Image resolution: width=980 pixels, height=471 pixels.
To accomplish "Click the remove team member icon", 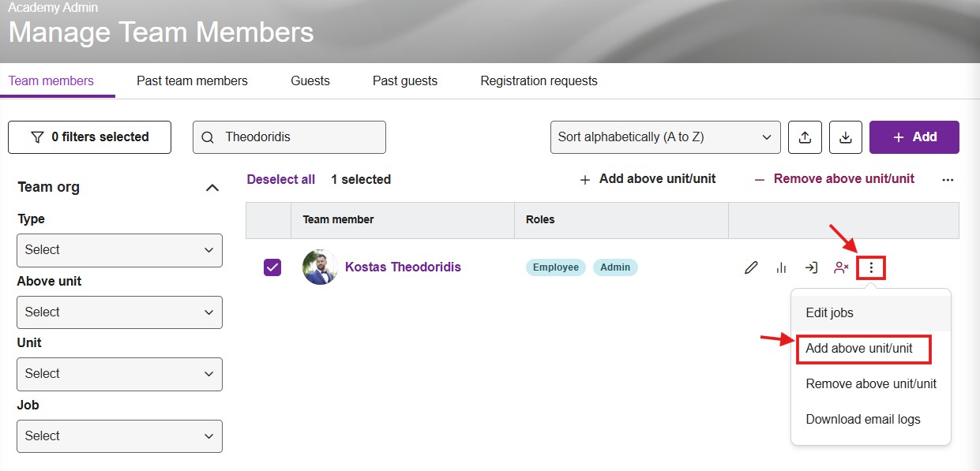I will [841, 268].
